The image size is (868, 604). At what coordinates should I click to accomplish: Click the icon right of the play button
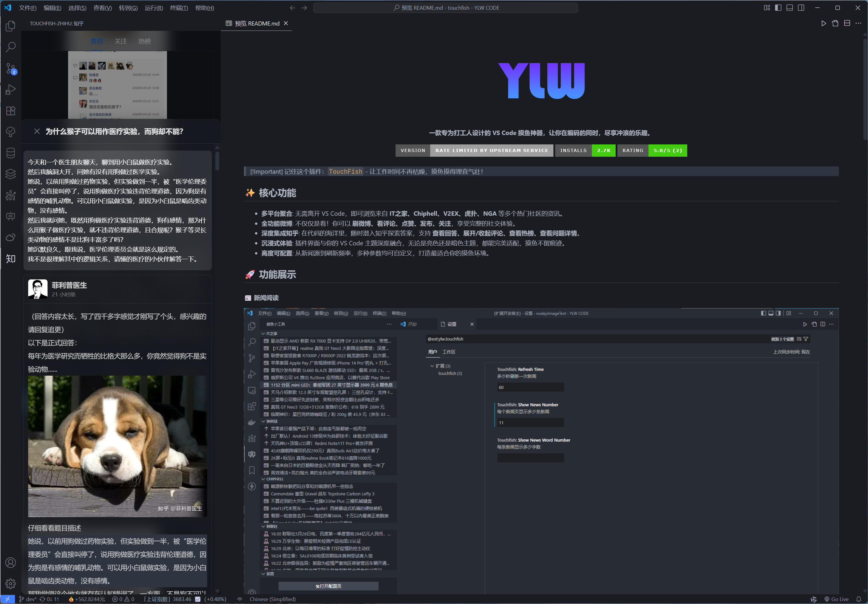coord(835,23)
